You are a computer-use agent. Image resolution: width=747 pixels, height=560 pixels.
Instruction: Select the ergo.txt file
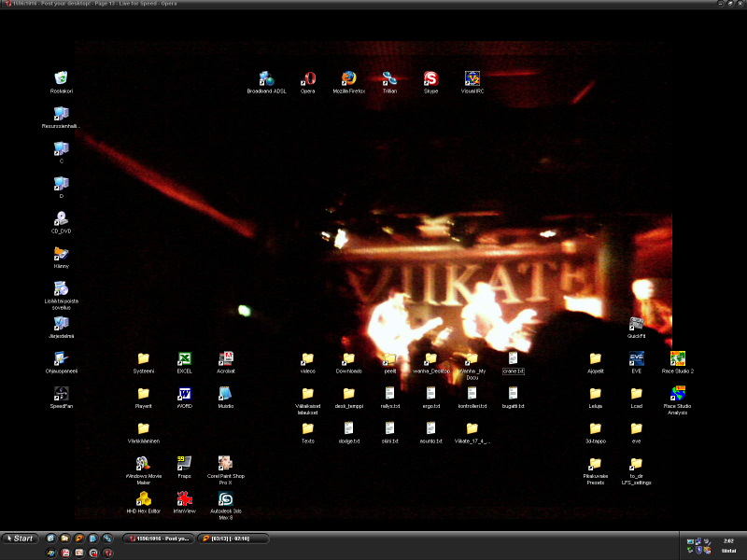430,398
